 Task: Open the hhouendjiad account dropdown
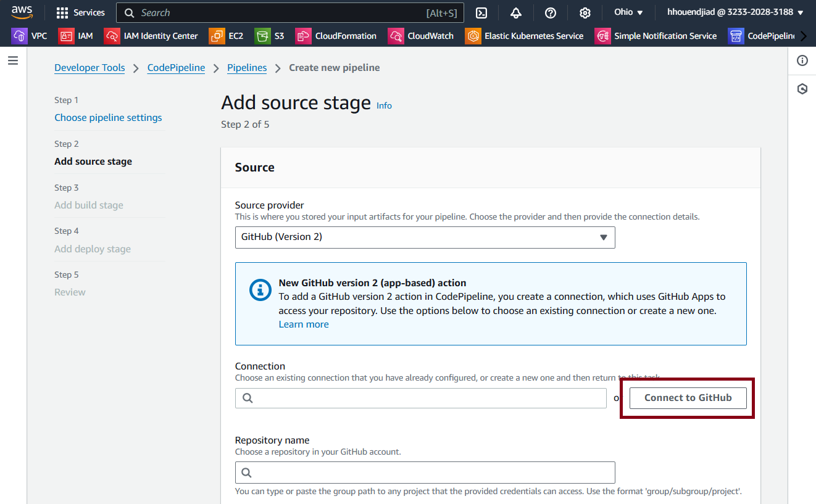(x=735, y=12)
